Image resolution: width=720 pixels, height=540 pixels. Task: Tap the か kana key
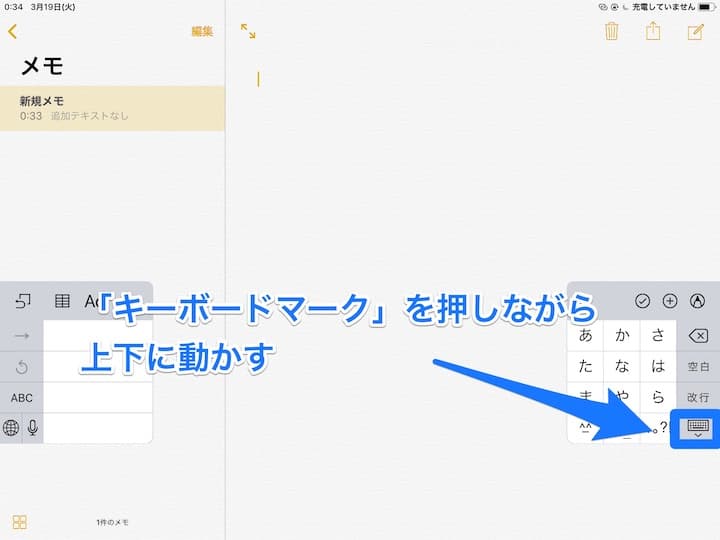(622, 336)
